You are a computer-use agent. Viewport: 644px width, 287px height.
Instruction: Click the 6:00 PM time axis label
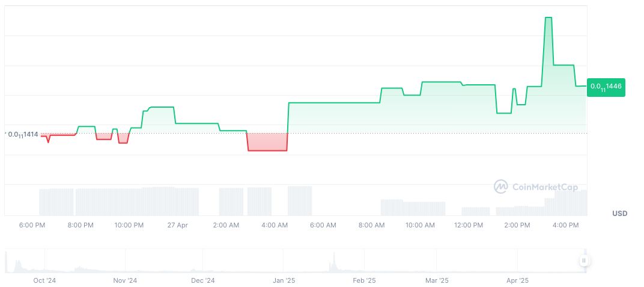[x=32, y=225]
